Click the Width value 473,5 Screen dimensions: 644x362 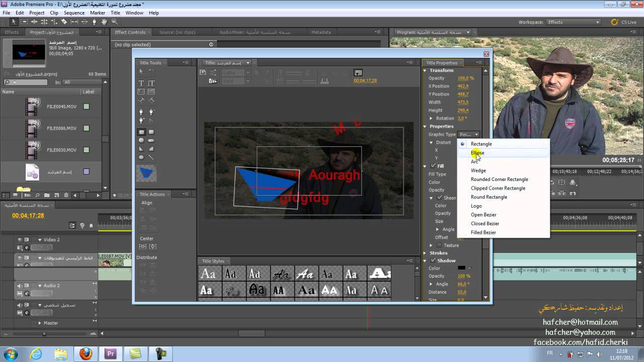click(x=463, y=102)
